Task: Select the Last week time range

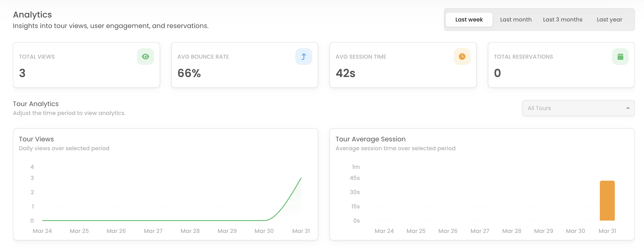Action: [x=469, y=19]
